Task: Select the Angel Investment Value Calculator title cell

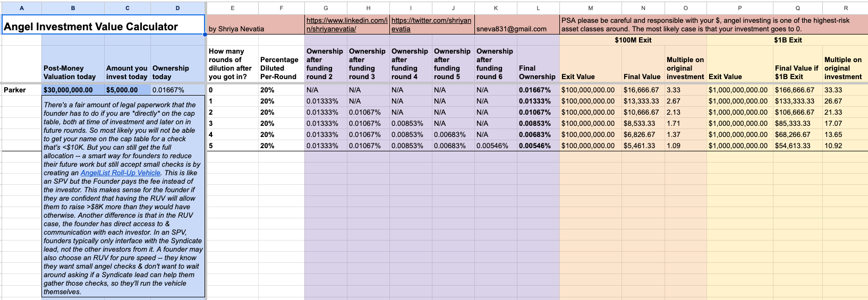Action: [104, 25]
